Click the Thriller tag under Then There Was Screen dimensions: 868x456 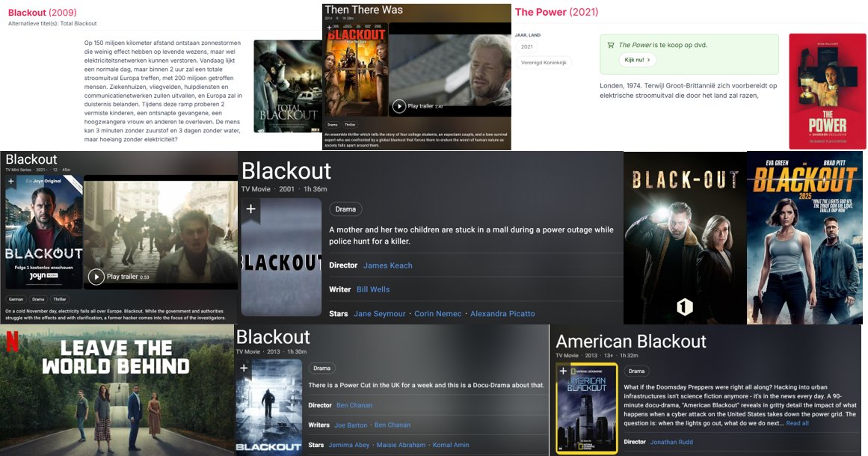click(x=350, y=125)
